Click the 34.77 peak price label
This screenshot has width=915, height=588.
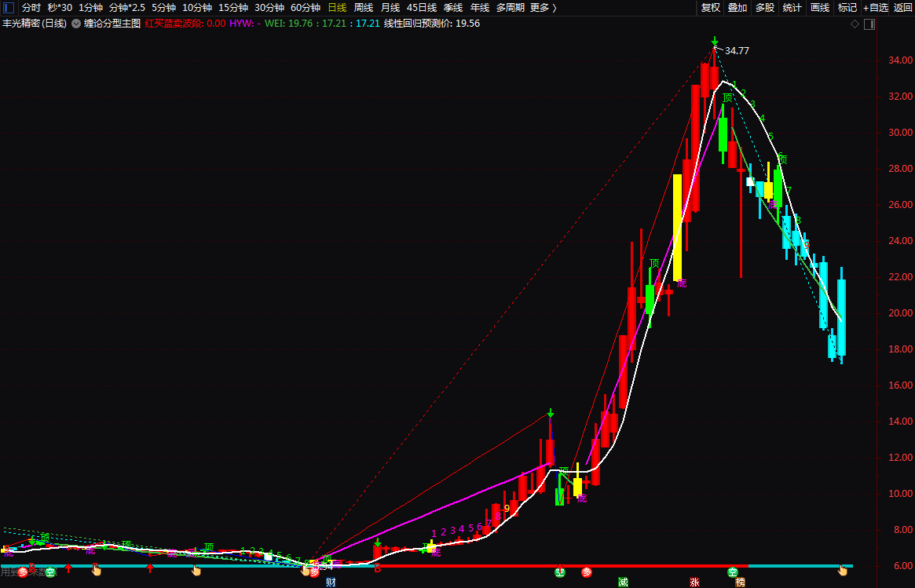(737, 51)
